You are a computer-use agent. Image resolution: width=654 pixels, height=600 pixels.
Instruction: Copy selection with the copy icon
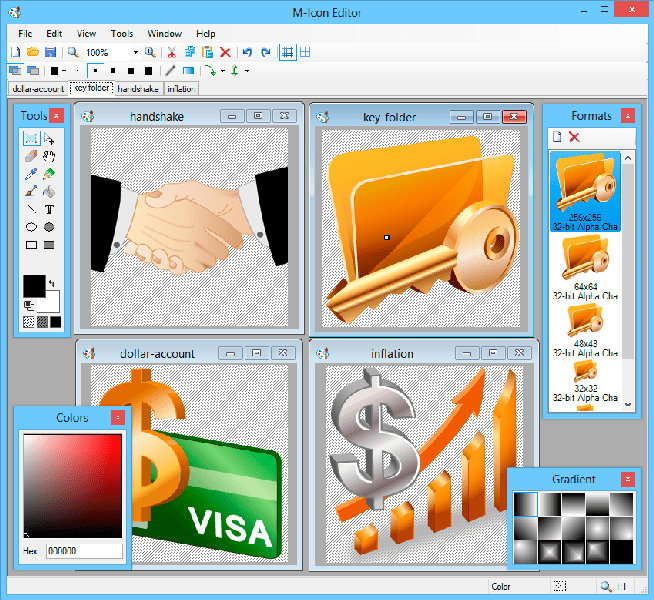coord(190,52)
